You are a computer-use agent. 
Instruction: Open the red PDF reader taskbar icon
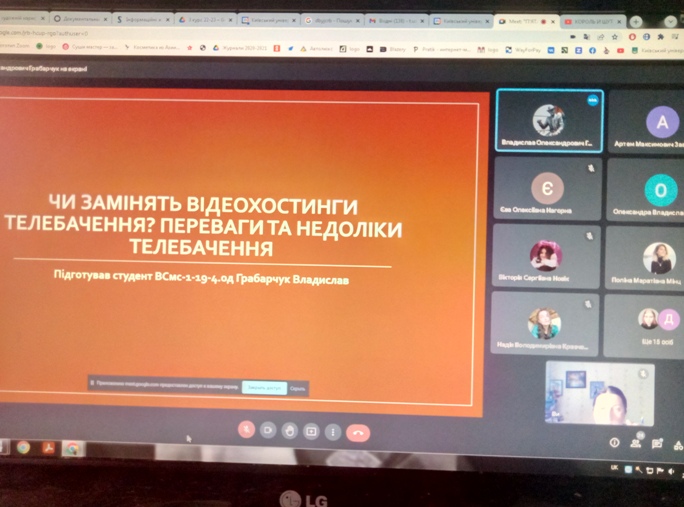click(48, 448)
